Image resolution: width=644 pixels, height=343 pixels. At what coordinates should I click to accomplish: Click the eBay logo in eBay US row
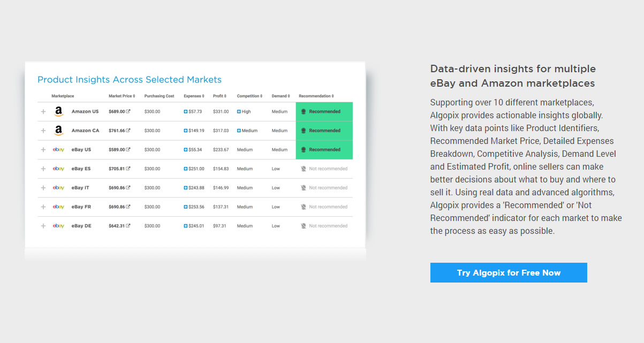(58, 150)
